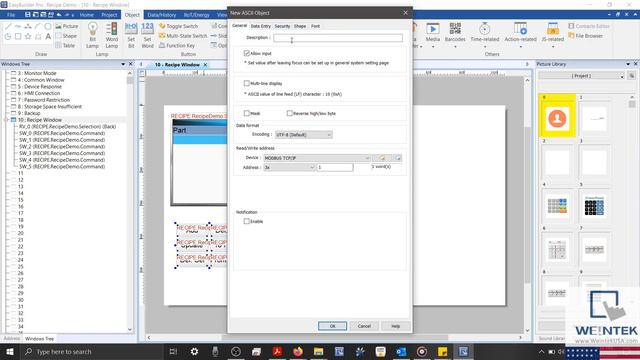
Task: Click the taskbar search box
Action: point(92,351)
